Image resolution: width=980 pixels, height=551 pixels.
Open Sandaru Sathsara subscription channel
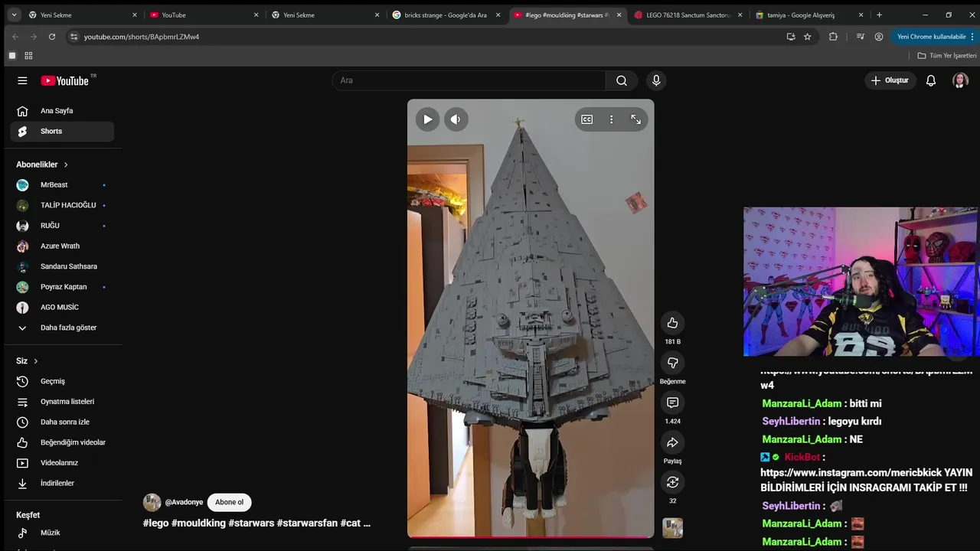click(62, 266)
